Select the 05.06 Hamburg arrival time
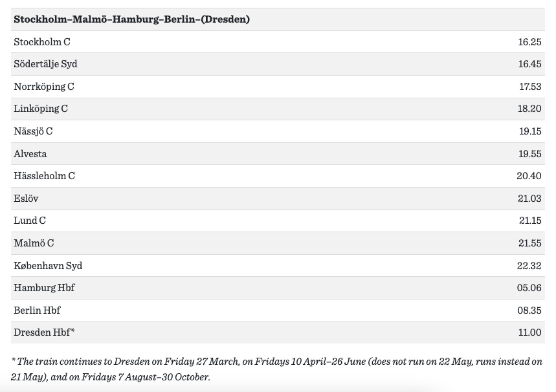 pyautogui.click(x=529, y=287)
